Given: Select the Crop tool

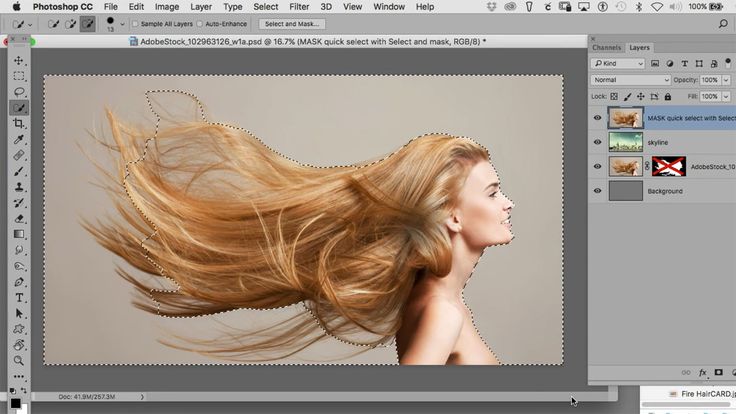Looking at the screenshot, I should [x=19, y=124].
